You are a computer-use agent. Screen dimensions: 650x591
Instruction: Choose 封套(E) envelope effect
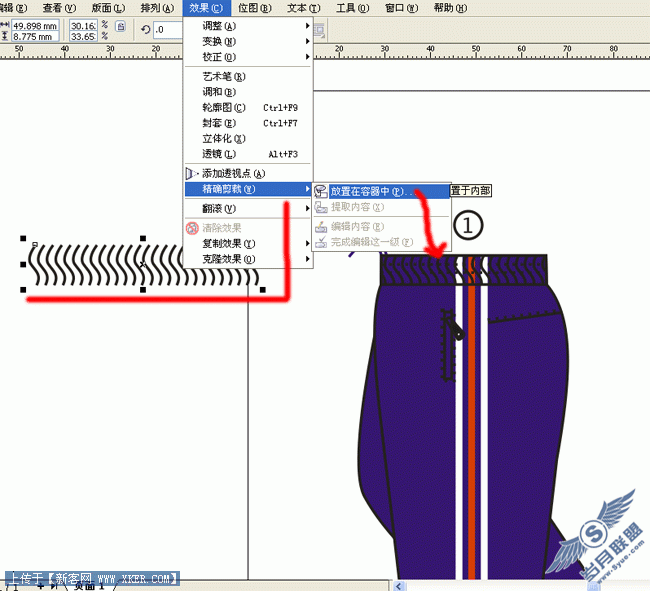point(248,123)
